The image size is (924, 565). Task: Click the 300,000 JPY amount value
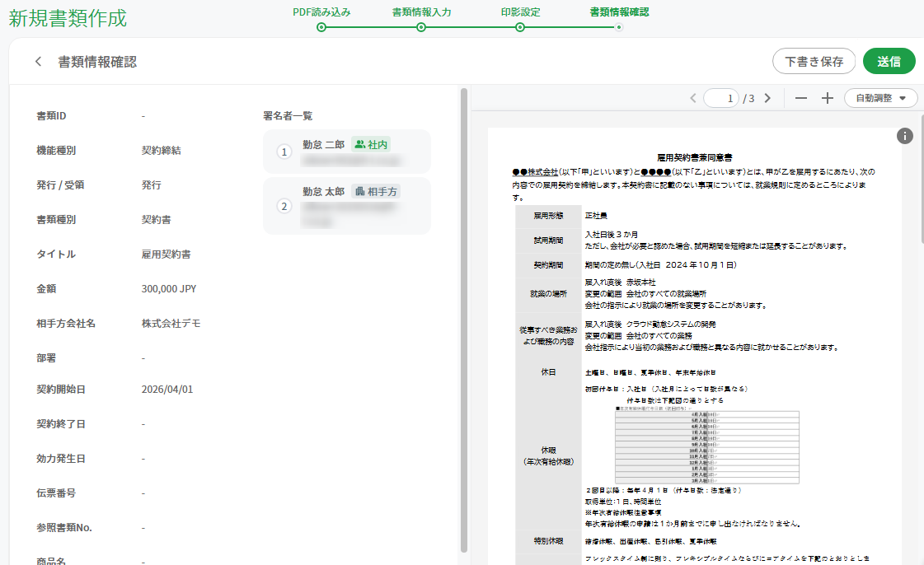point(168,289)
